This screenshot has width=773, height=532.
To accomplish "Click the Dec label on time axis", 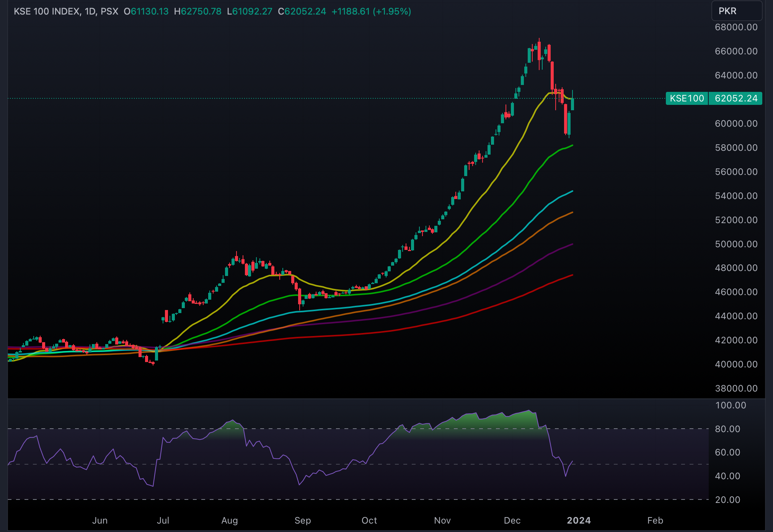I will click(x=512, y=520).
